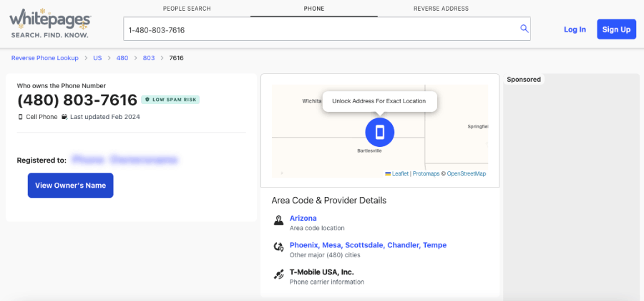The height and width of the screenshot is (301, 644).
Task: Open the Protomaps attribution link
Action: (426, 174)
